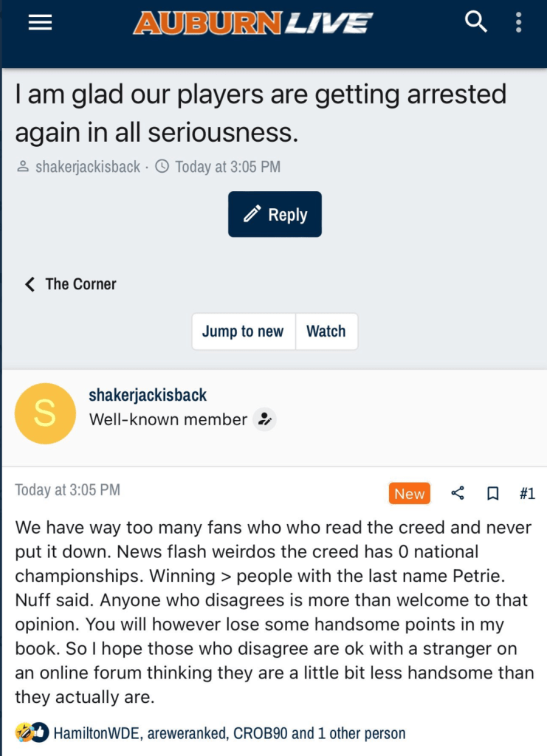Click the Reply button
The width and height of the screenshot is (547, 756).
click(275, 214)
